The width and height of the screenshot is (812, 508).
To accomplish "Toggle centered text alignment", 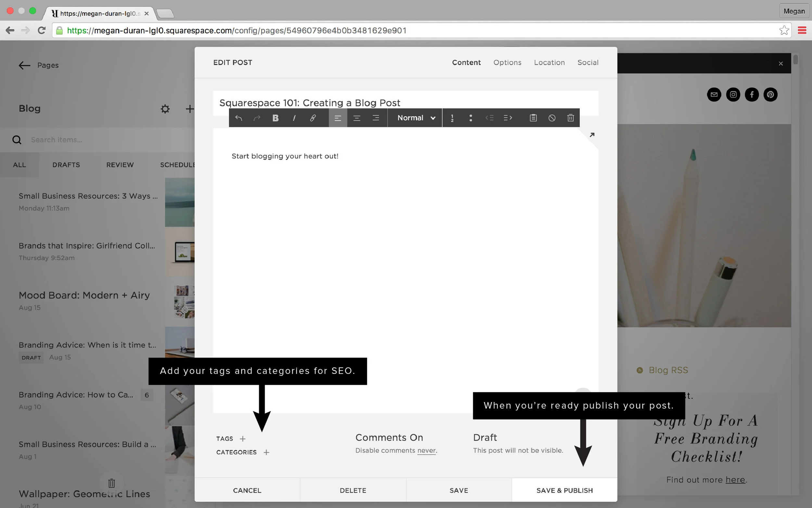I will point(357,118).
